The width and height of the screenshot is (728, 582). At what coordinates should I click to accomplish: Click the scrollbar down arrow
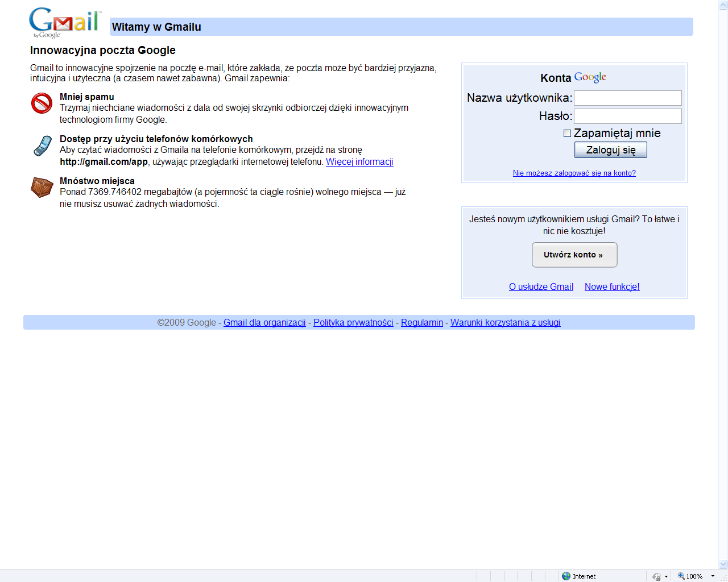[723, 564]
